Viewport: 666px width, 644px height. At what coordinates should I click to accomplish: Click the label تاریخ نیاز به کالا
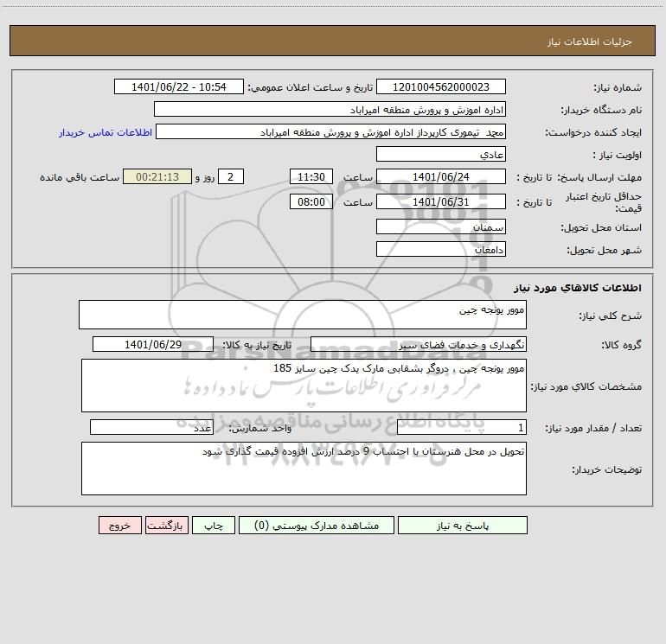pos(257,345)
